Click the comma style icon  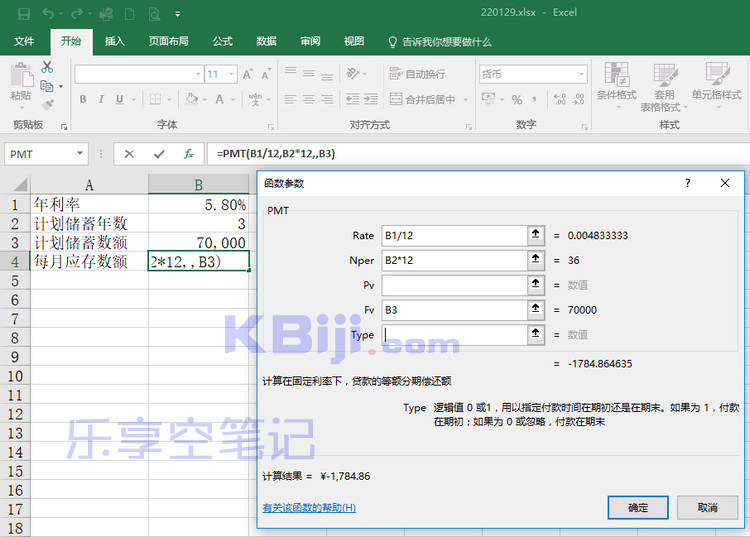534,99
